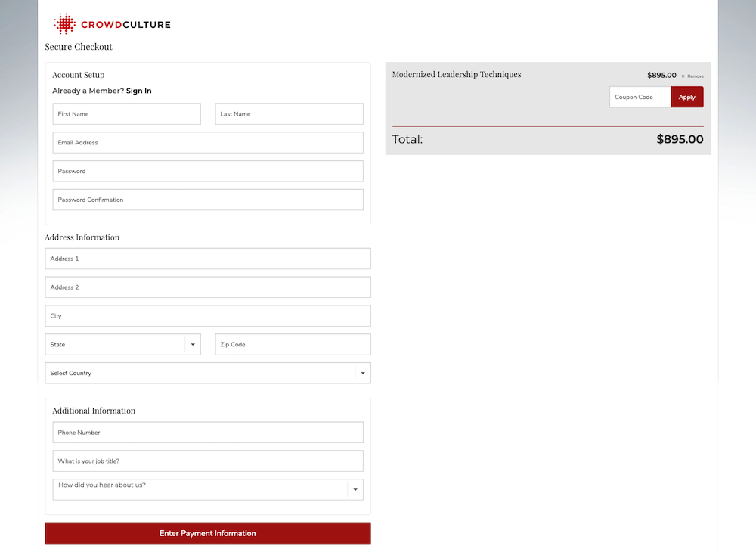Image resolution: width=756 pixels, height=552 pixels.
Task: Focus the City input
Action: (208, 316)
